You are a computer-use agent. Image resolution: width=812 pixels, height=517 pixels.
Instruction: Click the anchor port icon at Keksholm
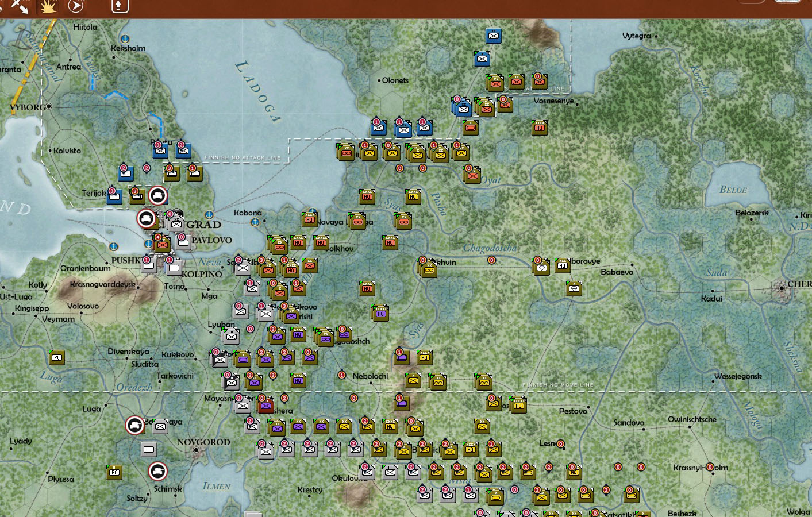(x=125, y=38)
